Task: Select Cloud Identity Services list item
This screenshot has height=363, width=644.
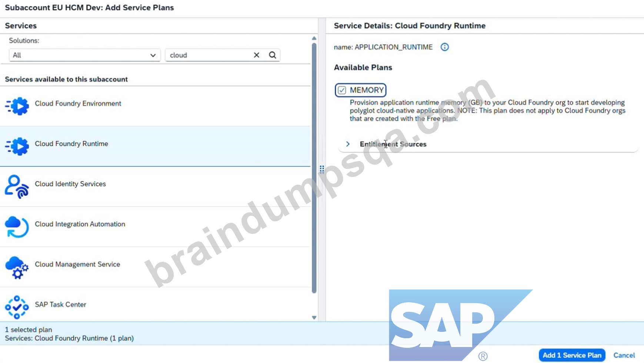Action: 155,187
